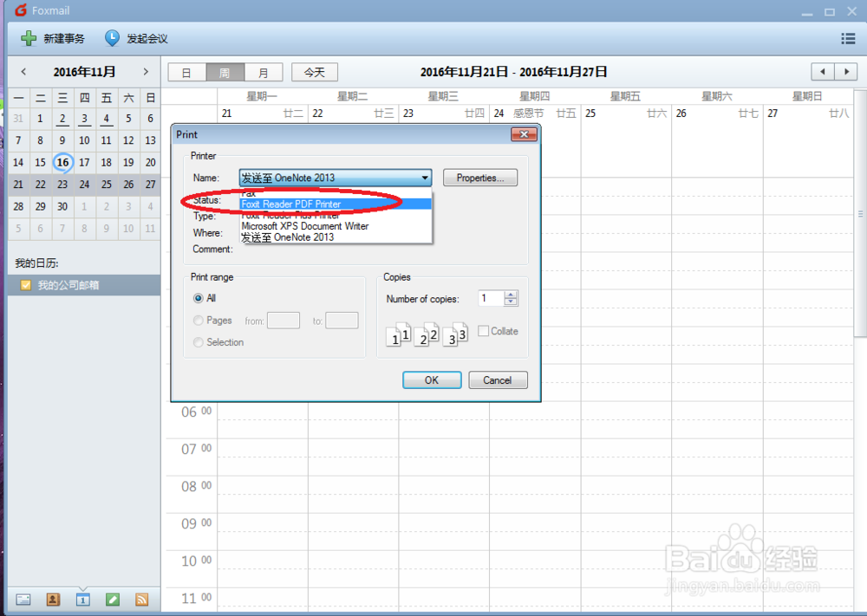Expand the printer Name dropdown arrow
This screenshot has height=616, width=867.
tap(425, 178)
